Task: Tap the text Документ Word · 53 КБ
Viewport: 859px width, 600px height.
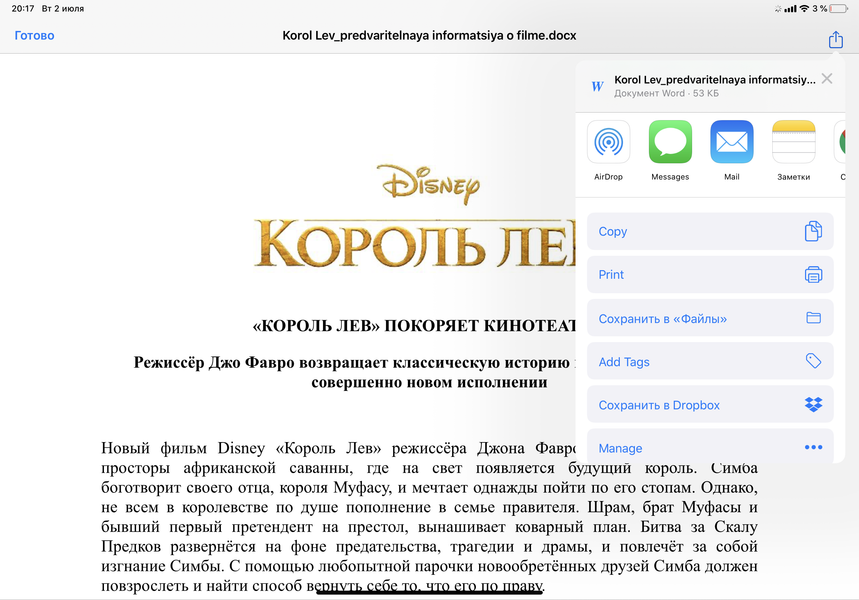Action: pos(666,93)
